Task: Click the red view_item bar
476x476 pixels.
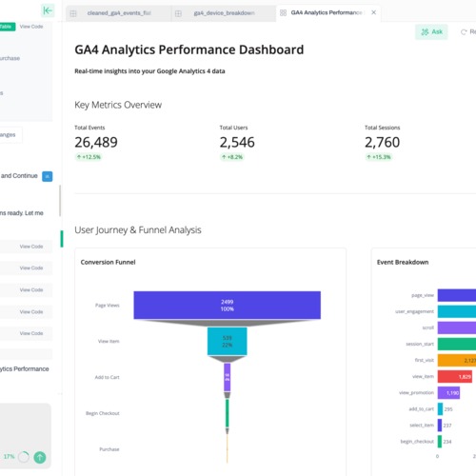Action: 455,377
